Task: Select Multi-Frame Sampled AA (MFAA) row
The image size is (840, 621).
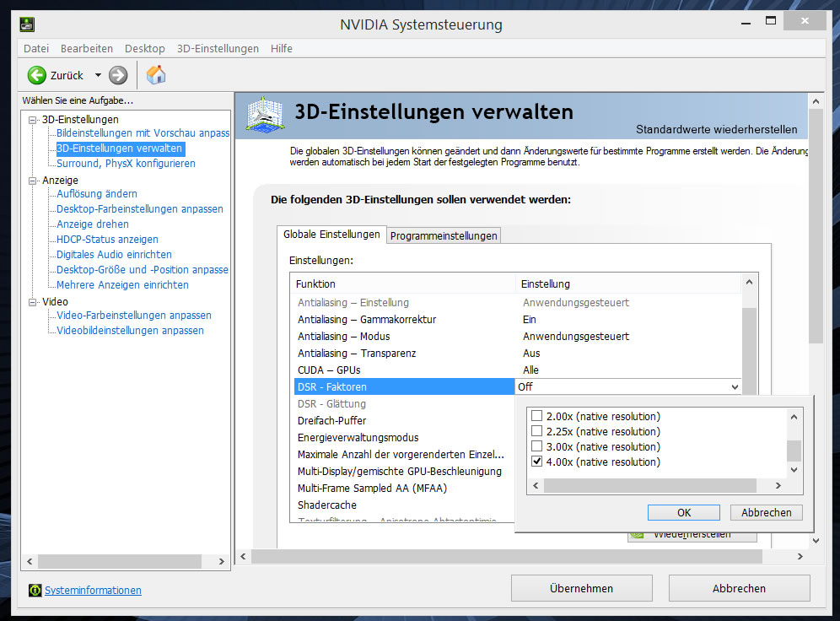Action: point(404,489)
